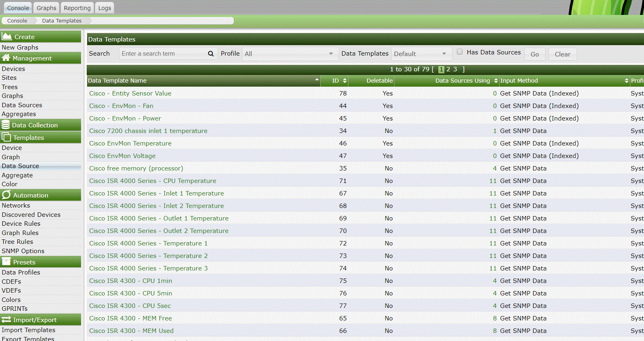The width and height of the screenshot is (644, 341).
Task: Click Data Templates breadcrumb
Action: [62, 21]
